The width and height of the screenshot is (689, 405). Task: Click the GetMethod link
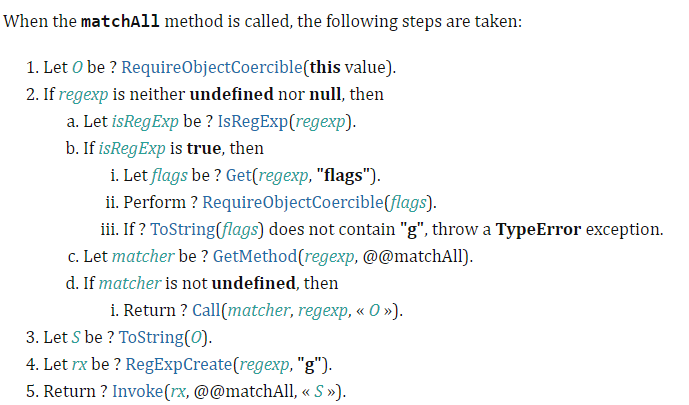pyautogui.click(x=255, y=256)
